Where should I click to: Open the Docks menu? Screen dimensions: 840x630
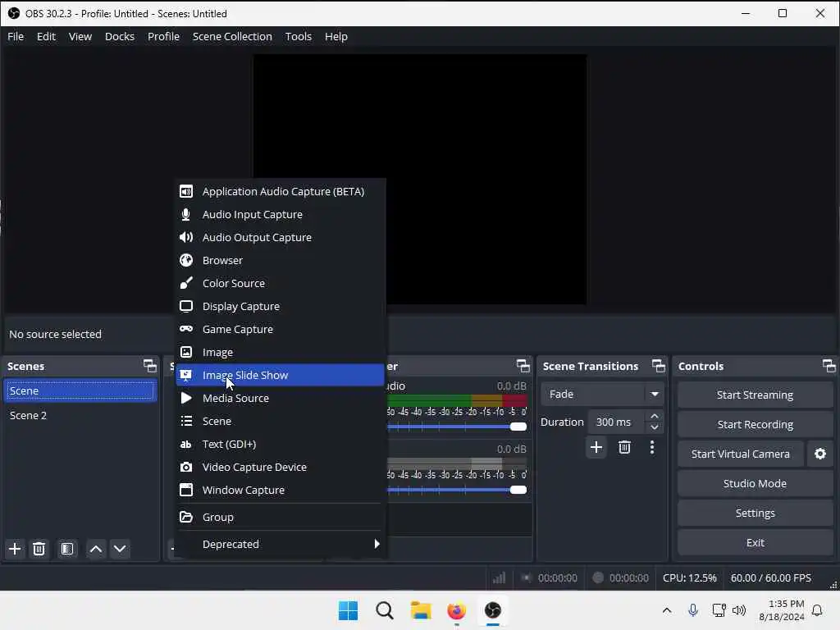(120, 36)
